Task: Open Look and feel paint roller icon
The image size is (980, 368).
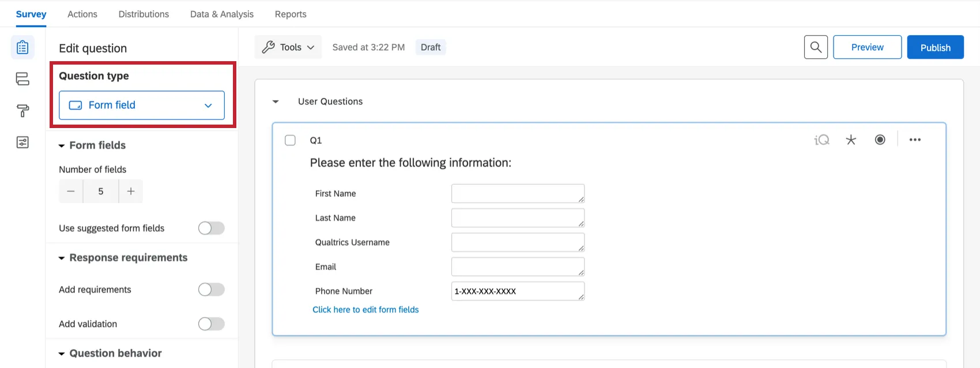Action: pyautogui.click(x=22, y=111)
